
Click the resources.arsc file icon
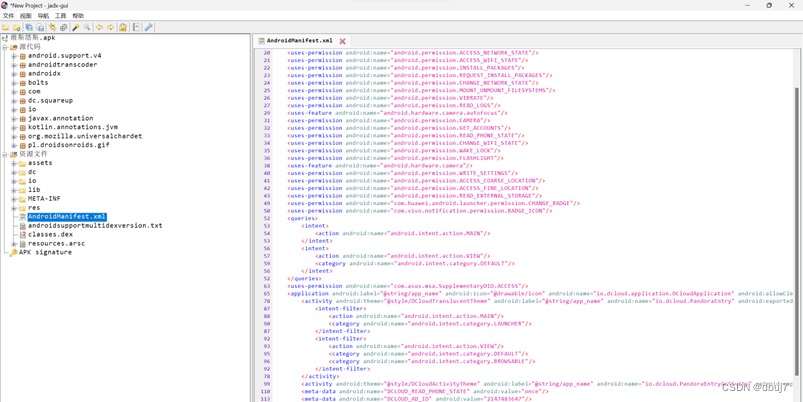click(23, 244)
